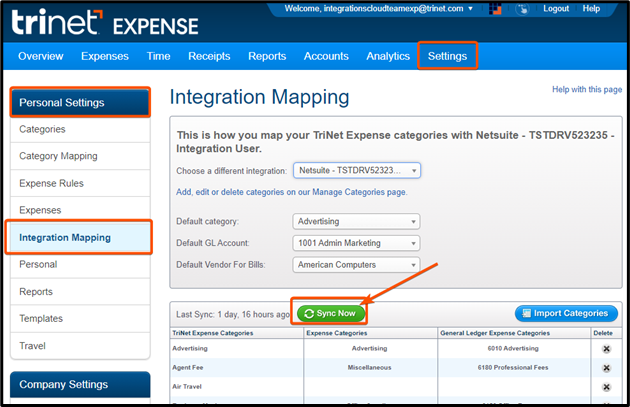Log out via the Logout link

[556, 8]
